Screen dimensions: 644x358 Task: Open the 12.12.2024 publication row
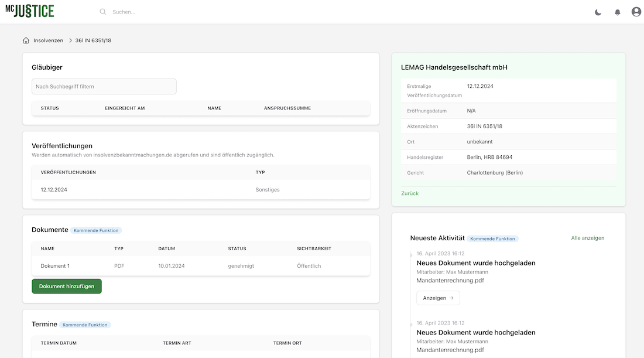coord(54,190)
